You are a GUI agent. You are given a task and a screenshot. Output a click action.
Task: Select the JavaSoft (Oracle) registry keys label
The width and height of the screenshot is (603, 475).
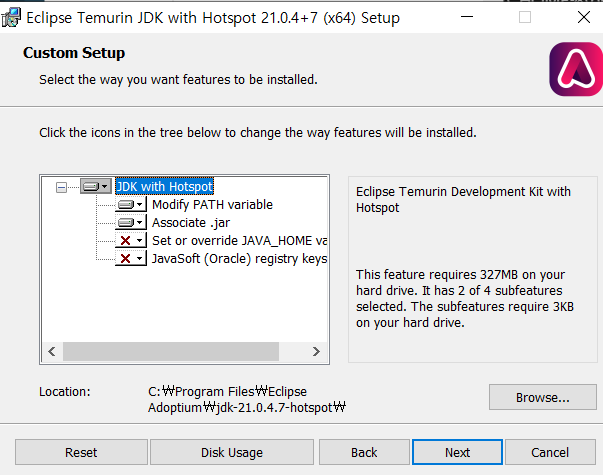pyautogui.click(x=239, y=258)
